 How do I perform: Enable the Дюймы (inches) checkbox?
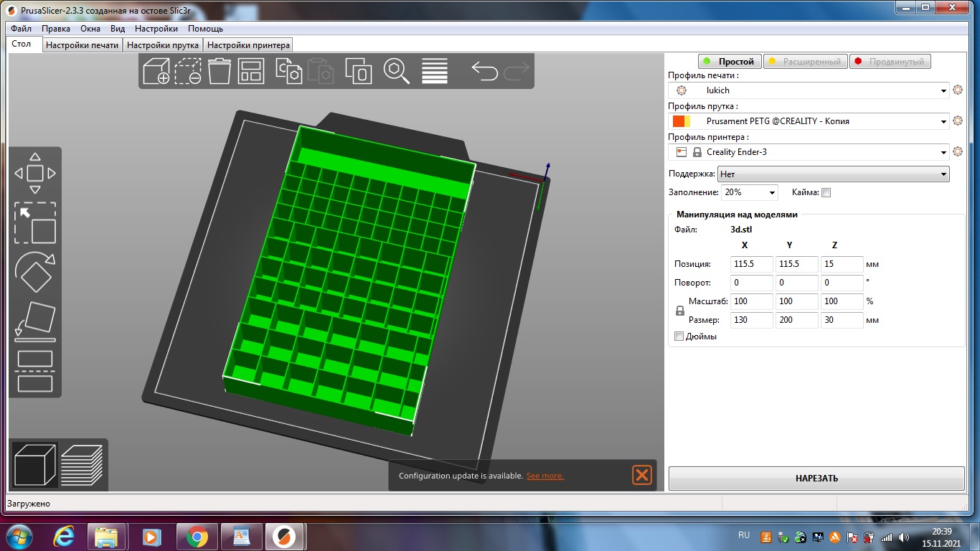click(679, 336)
